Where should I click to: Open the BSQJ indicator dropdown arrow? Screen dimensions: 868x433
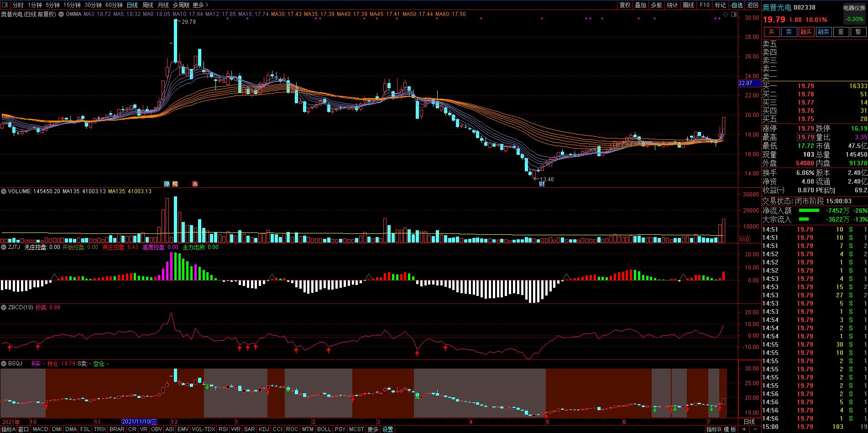(4, 364)
